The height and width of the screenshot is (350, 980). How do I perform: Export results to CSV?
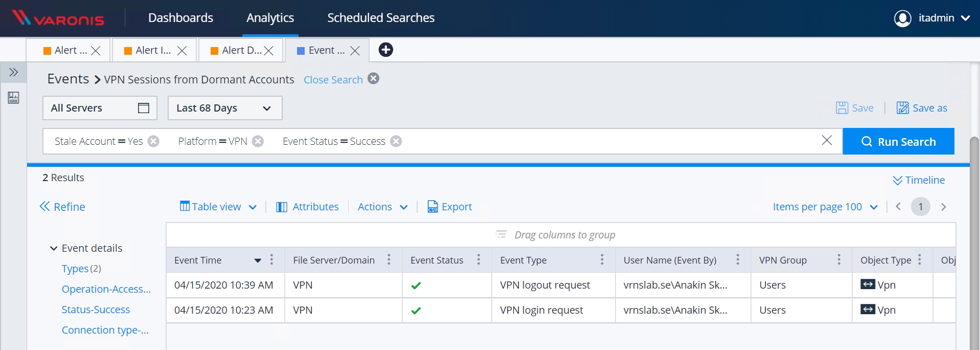[449, 207]
